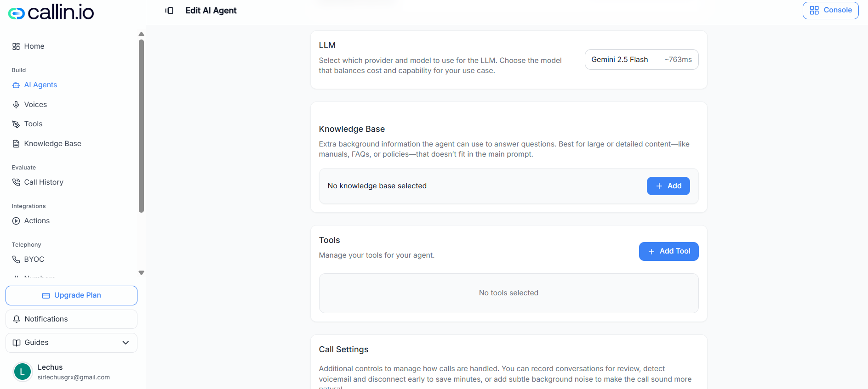Open the Gemini 2.5 Flash model selector

pyautogui.click(x=641, y=59)
